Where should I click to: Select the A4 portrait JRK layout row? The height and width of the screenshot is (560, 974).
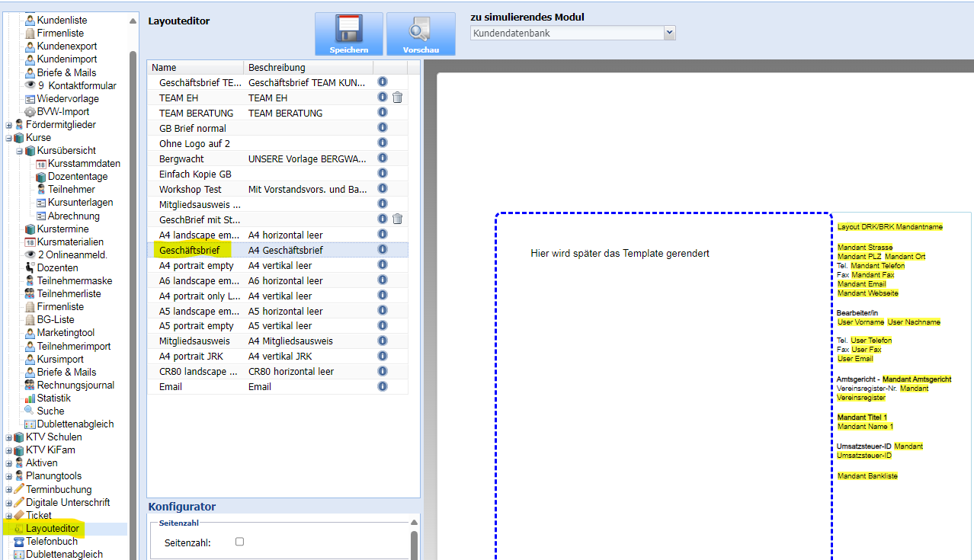point(197,356)
